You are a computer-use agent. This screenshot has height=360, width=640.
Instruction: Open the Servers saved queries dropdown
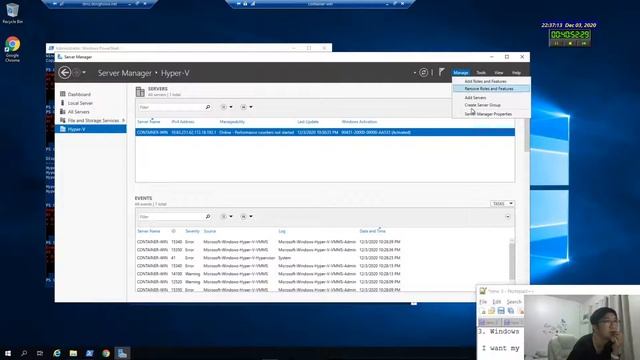coord(246,107)
